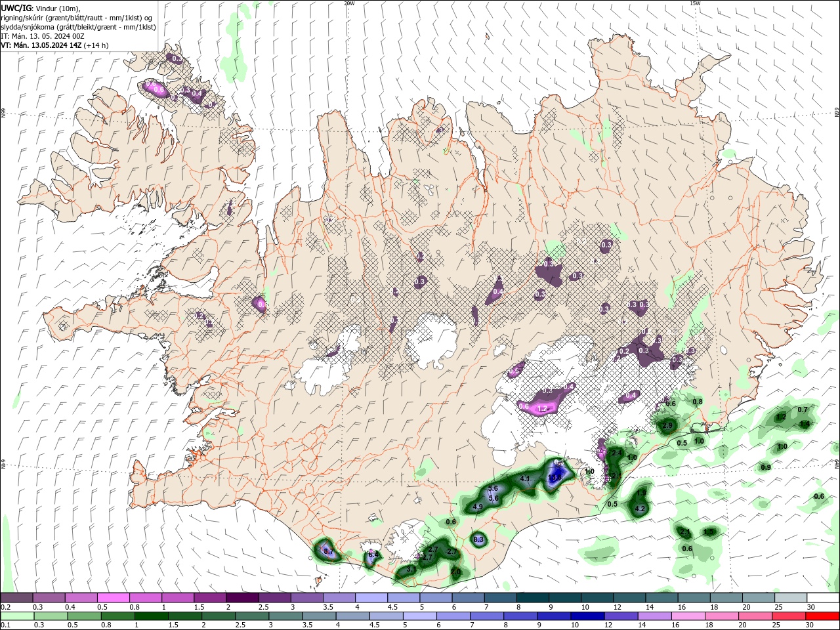Click the 8.7 rain value on the southwest coast
This screenshot has height=630, width=840.
(x=329, y=551)
